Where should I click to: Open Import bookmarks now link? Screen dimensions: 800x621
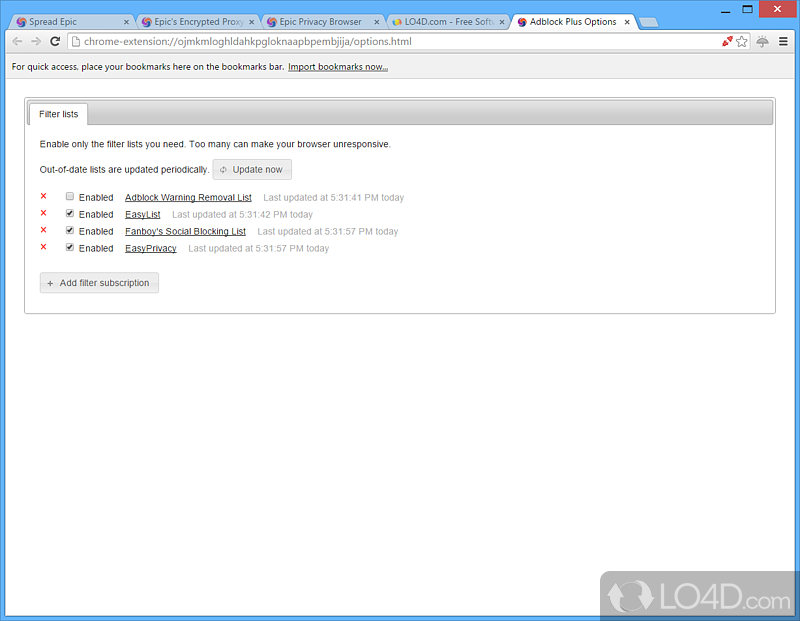pyautogui.click(x=338, y=67)
